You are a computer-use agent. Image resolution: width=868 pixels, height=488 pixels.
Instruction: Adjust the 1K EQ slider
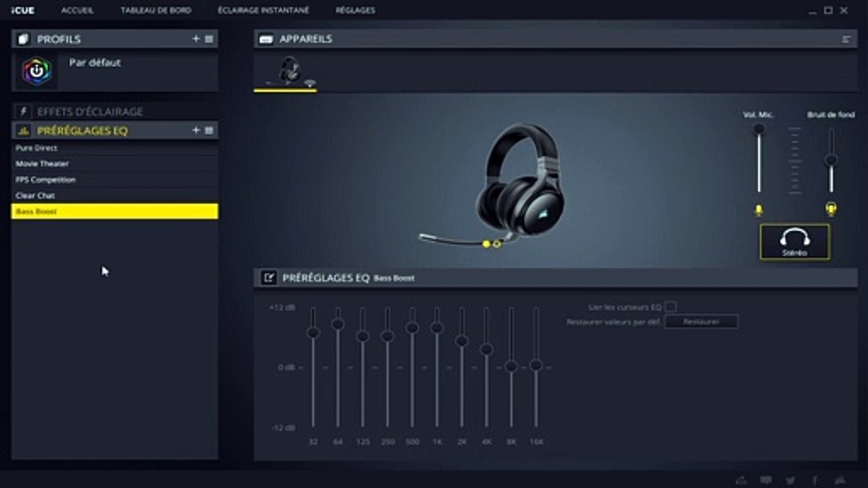pyautogui.click(x=437, y=327)
